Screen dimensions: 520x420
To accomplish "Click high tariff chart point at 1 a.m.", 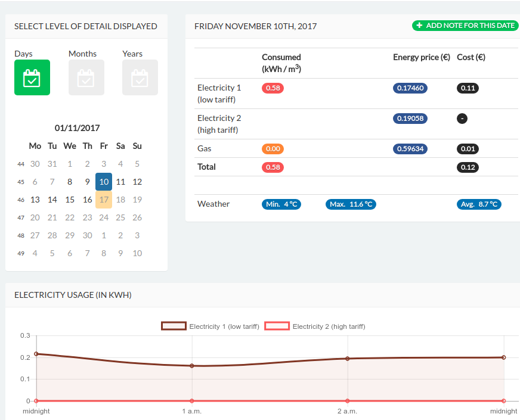I will coord(191,401).
